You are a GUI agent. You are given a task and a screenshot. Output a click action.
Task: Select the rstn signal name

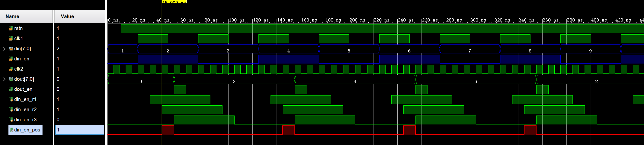[19, 28]
